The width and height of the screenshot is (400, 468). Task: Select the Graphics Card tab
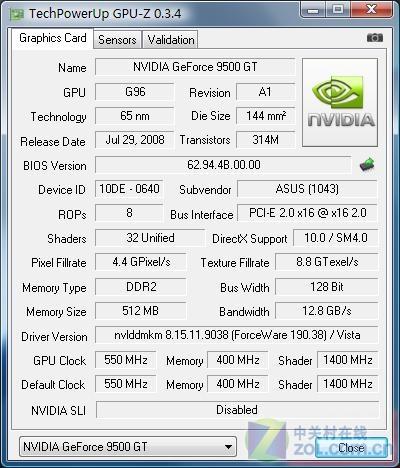52,38
